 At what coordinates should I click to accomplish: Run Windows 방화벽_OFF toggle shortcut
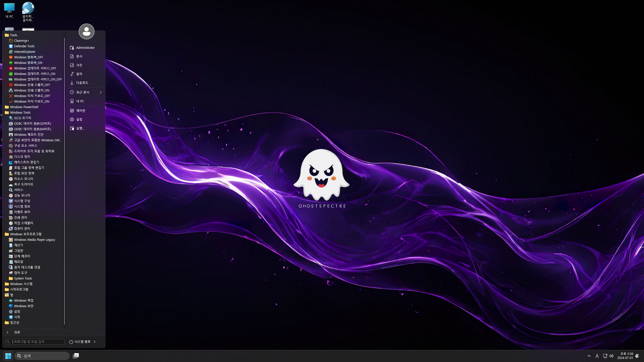point(29,57)
